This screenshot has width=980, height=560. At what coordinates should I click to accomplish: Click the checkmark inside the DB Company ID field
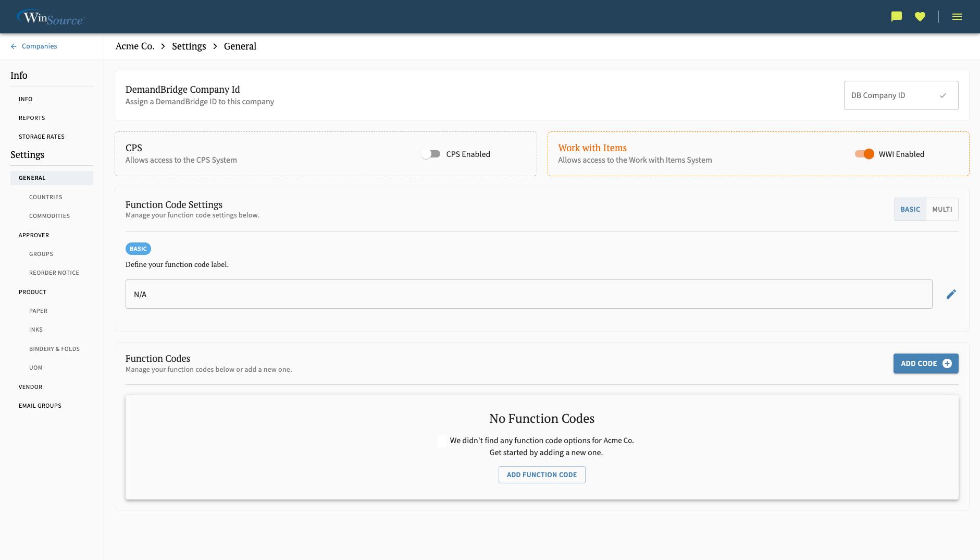click(x=943, y=95)
